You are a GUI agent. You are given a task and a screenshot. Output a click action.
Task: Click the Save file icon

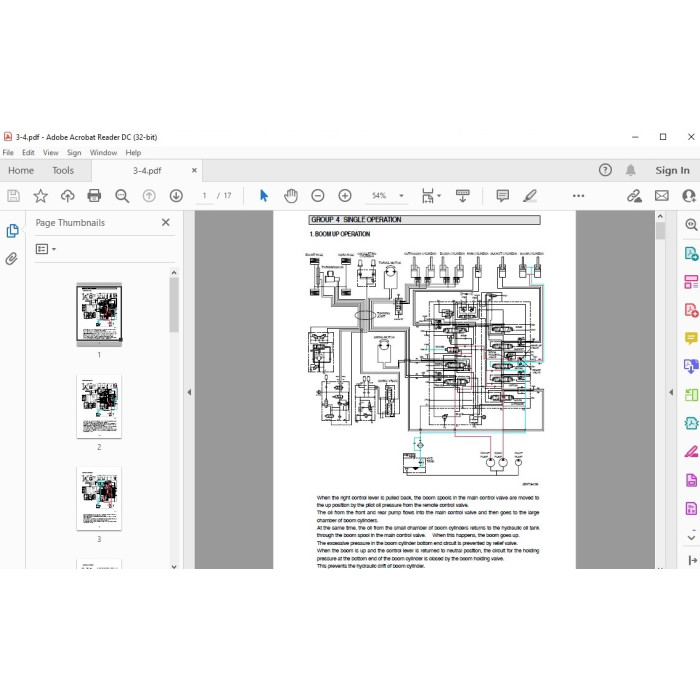click(13, 196)
